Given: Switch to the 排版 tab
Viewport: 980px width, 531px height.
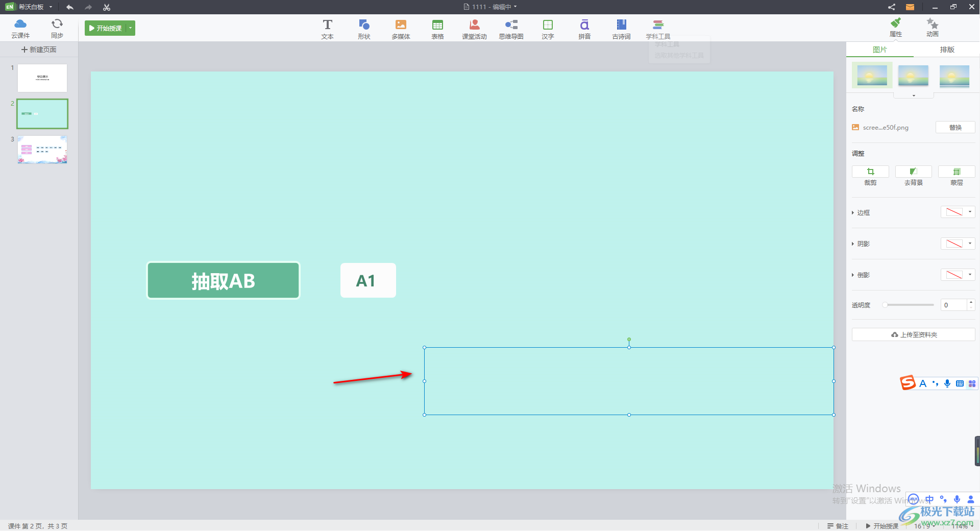Looking at the screenshot, I should (947, 50).
